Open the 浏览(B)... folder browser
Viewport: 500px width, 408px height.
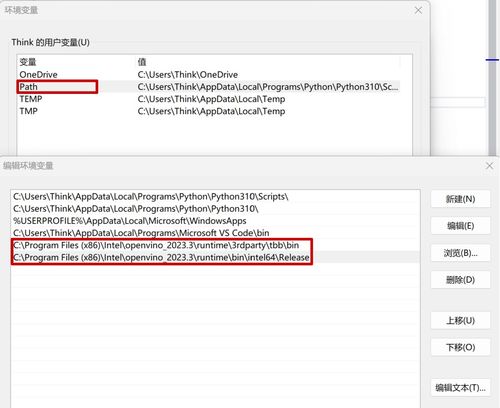(x=460, y=253)
